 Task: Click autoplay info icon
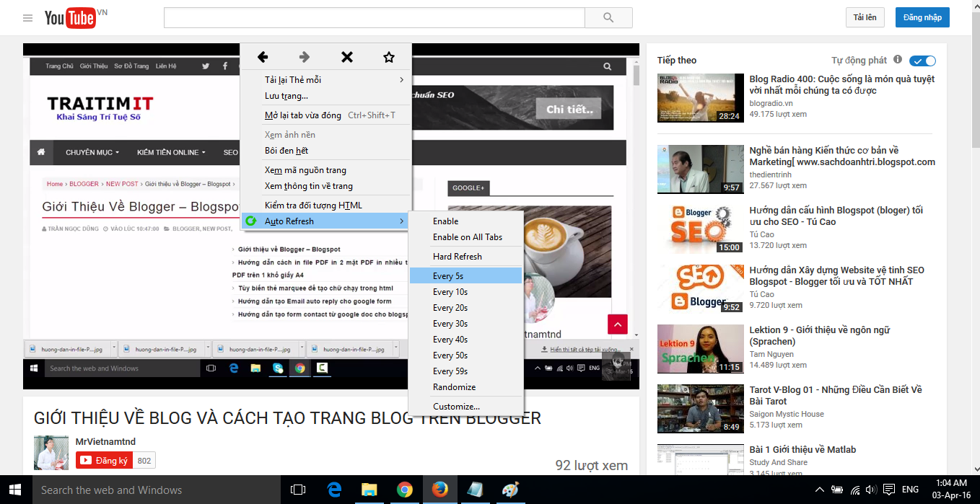pyautogui.click(x=898, y=60)
